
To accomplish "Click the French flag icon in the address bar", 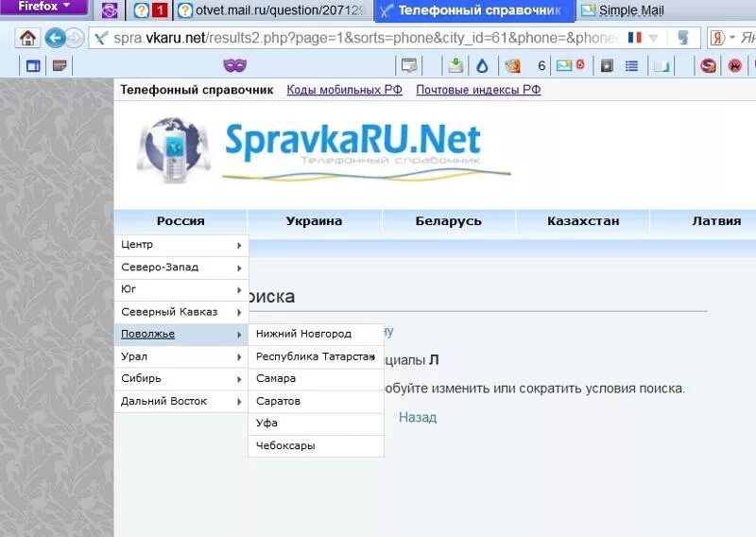I will (x=634, y=38).
